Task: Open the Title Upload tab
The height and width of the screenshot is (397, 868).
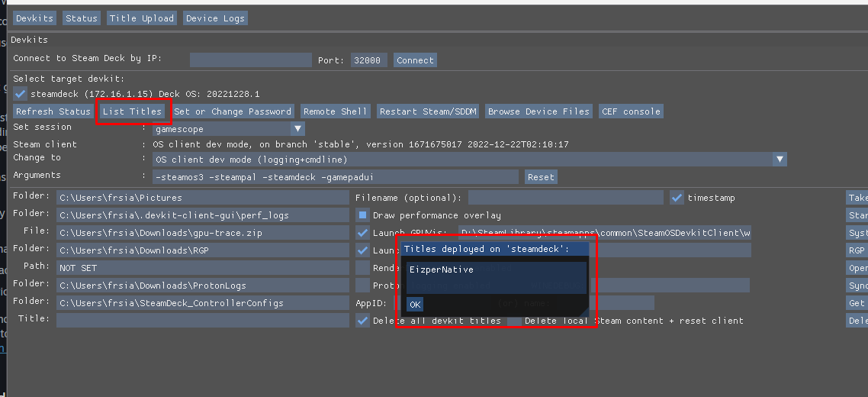Action: (x=142, y=18)
